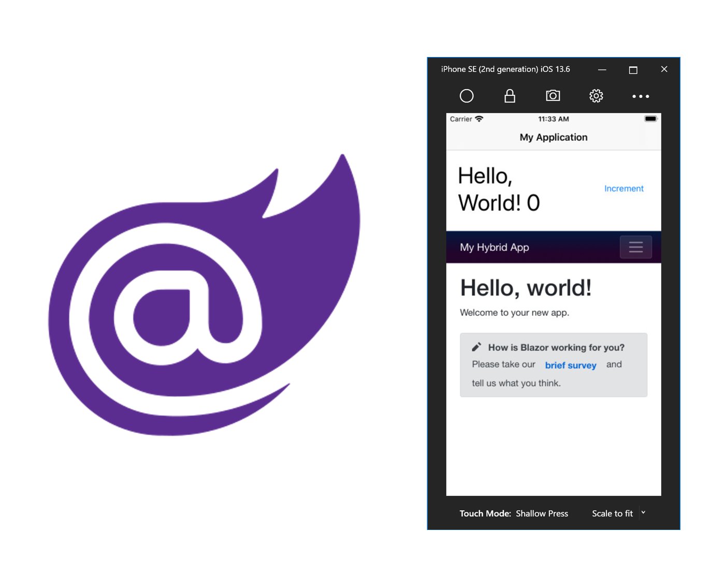Open simulator settings via the gear icon
This screenshot has width=725, height=588.
tap(596, 96)
